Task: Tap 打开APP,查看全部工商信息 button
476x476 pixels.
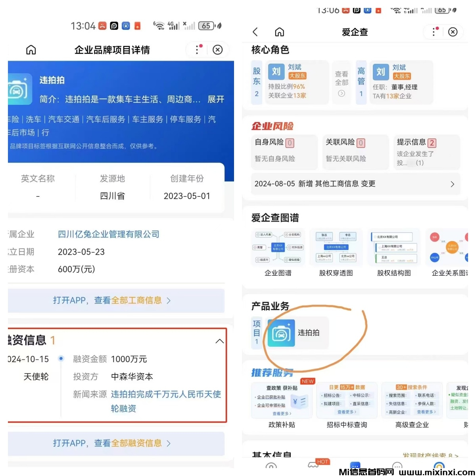Action: click(x=112, y=300)
